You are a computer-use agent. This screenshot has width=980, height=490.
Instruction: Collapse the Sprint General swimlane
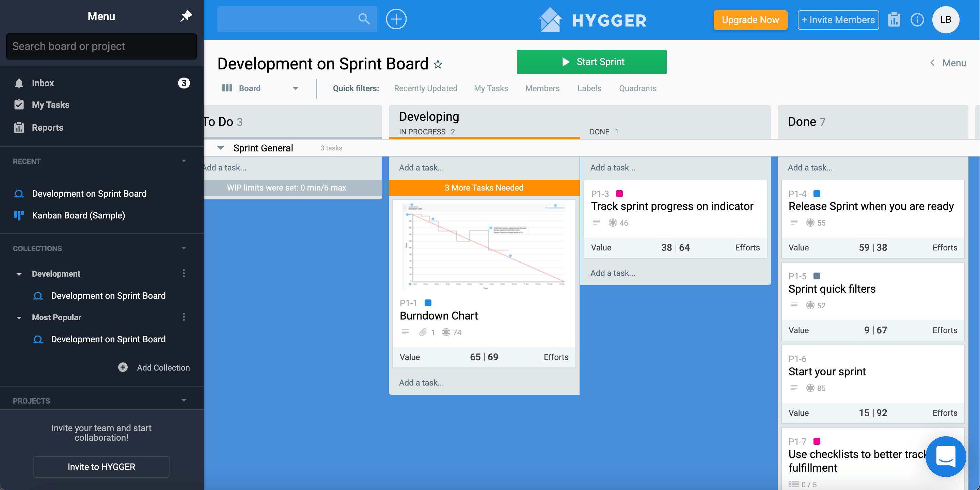[220, 148]
